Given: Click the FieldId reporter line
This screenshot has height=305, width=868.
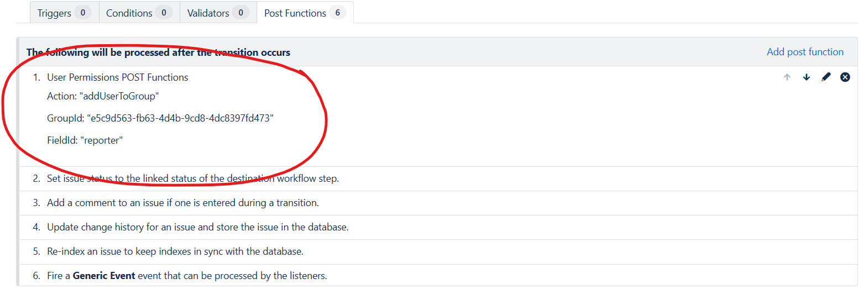Looking at the screenshot, I should tap(85, 140).
